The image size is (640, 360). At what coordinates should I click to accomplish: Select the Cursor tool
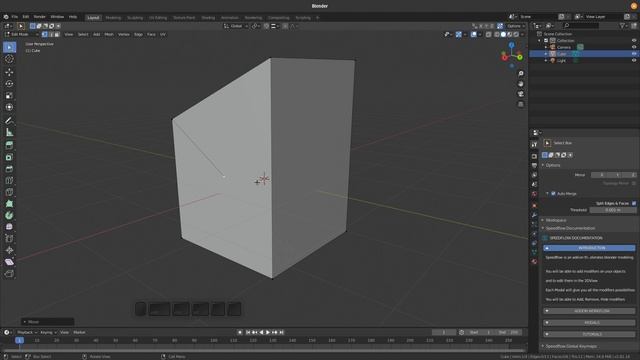pos(9,59)
